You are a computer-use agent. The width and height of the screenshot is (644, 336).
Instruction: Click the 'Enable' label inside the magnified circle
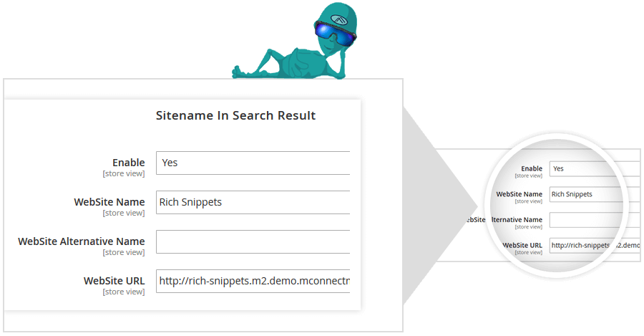click(x=531, y=168)
